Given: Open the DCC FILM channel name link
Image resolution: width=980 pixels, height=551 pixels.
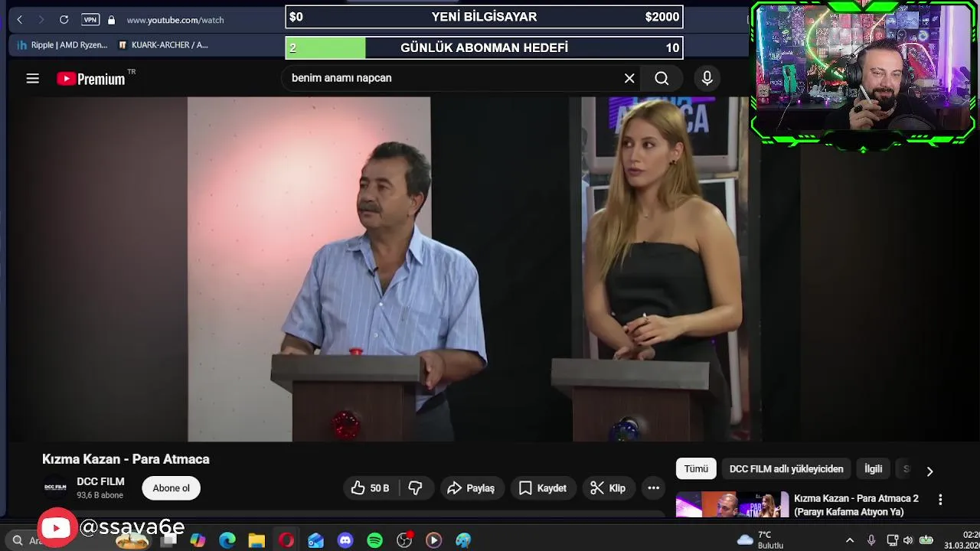Looking at the screenshot, I should click(100, 481).
